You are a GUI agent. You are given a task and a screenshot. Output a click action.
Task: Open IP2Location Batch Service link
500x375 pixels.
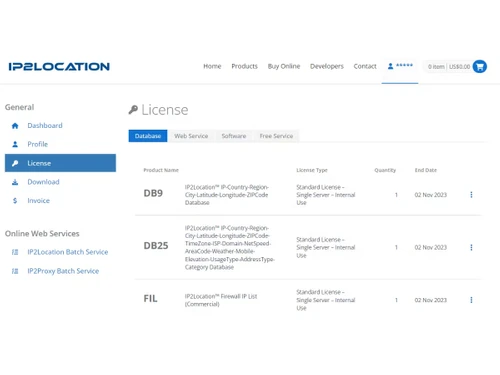tap(68, 252)
